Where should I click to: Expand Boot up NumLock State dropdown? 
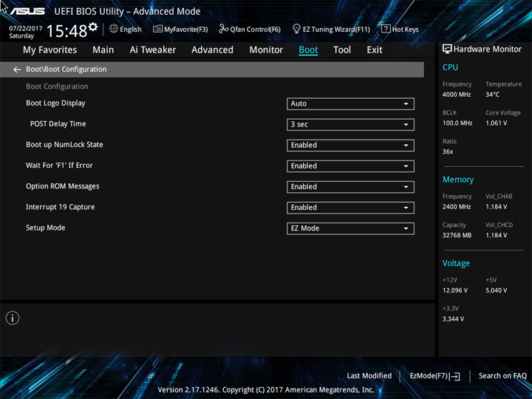350,146
